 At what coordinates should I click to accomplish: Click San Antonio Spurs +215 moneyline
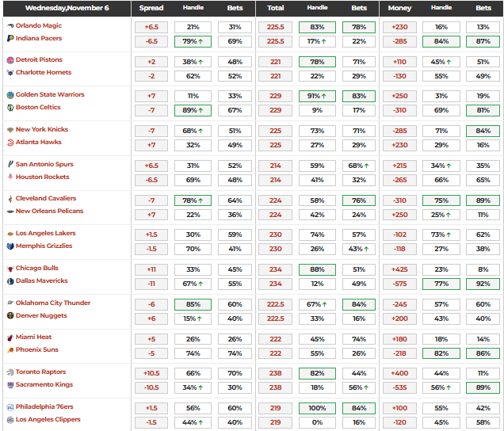click(399, 166)
